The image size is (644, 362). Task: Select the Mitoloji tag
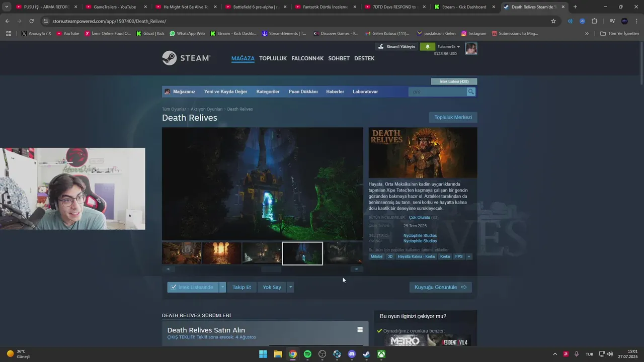[x=376, y=256]
